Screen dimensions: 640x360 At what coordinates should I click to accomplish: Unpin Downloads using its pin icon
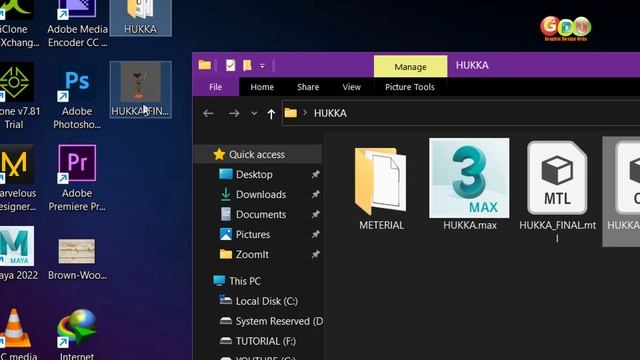click(x=316, y=194)
